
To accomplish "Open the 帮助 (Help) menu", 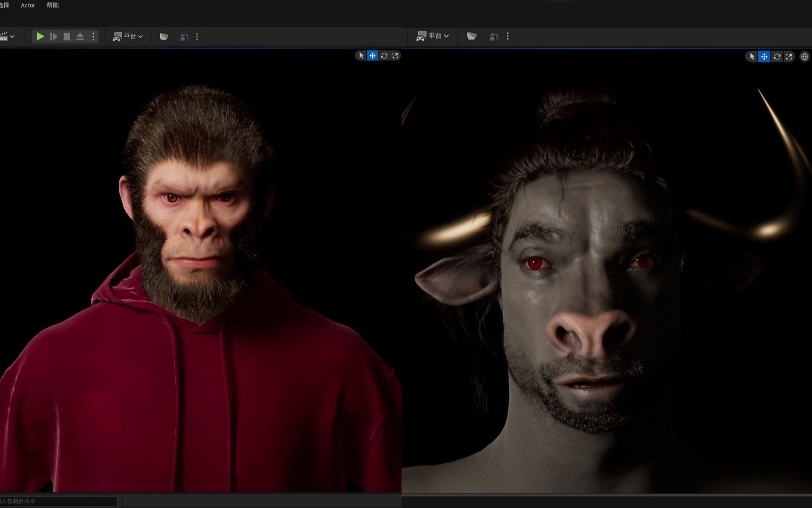I will coord(53,5).
